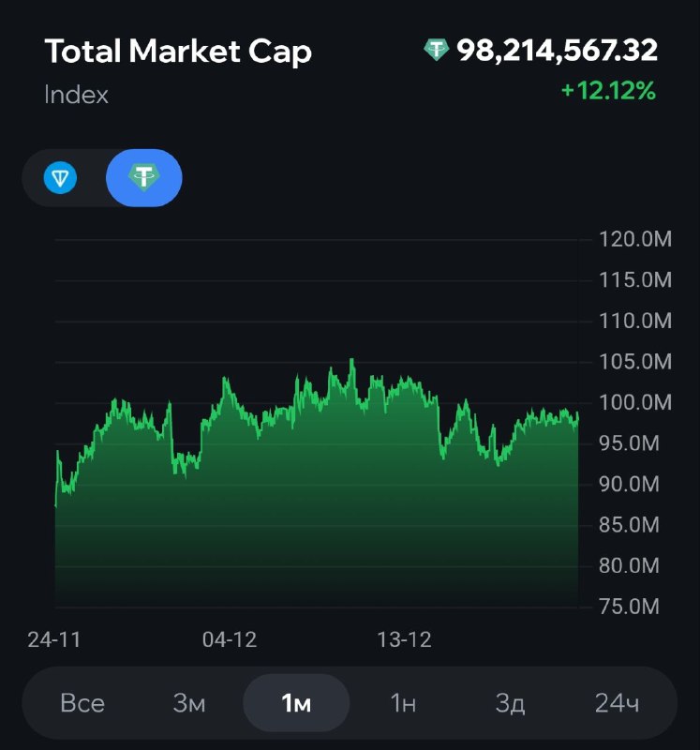Image resolution: width=700 pixels, height=750 pixels.
Task: Select the 04-12 date on the axis
Action: tap(230, 640)
